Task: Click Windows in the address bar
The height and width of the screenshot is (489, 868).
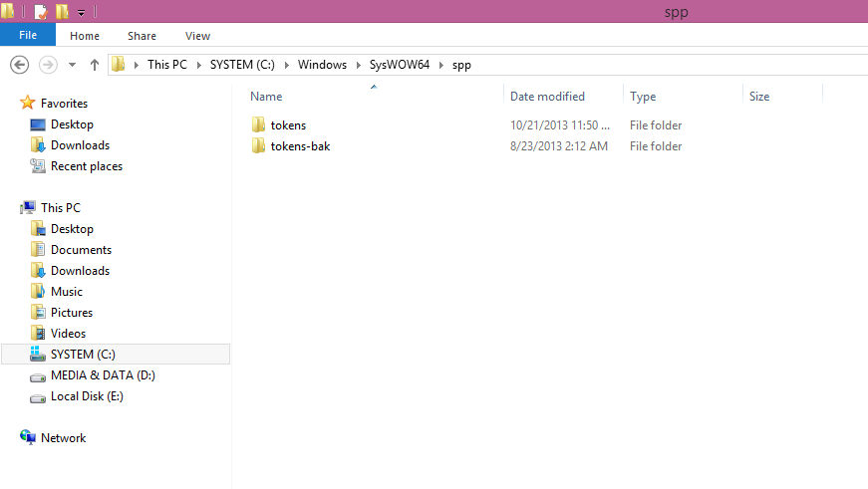Action: (x=322, y=65)
